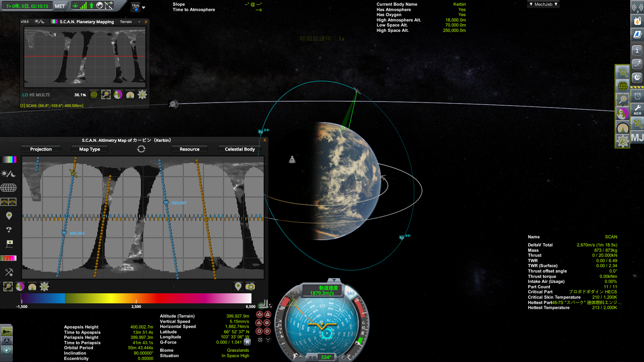Screen dimensions: 644x362
Task: Open the Resource dropdown in Altimetry Map
Action: [190, 149]
